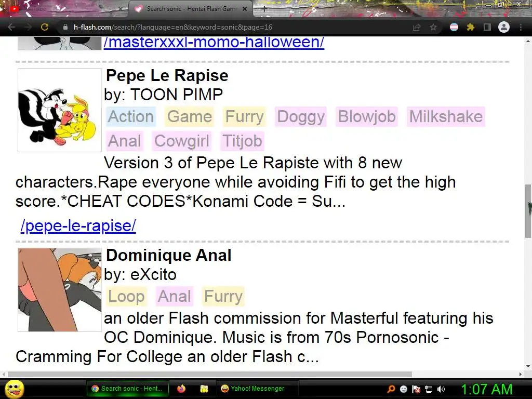The height and width of the screenshot is (399, 532).
Task: Click the browser forward arrow
Action: point(28,27)
